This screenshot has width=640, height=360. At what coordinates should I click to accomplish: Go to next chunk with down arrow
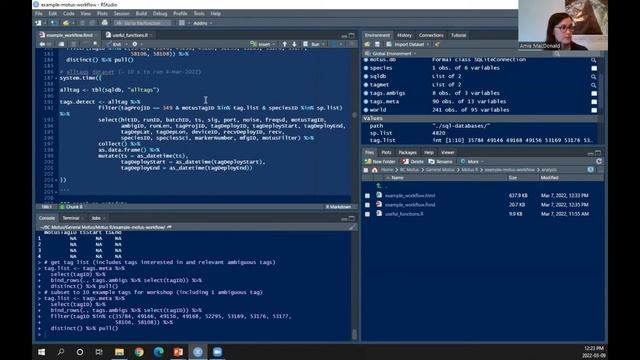[x=294, y=44]
